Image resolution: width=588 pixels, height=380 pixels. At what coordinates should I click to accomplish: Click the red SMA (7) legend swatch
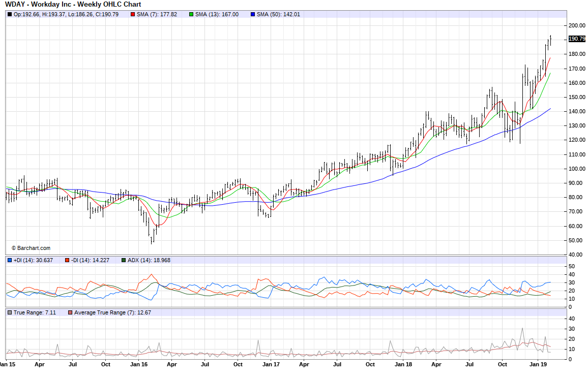click(x=133, y=15)
